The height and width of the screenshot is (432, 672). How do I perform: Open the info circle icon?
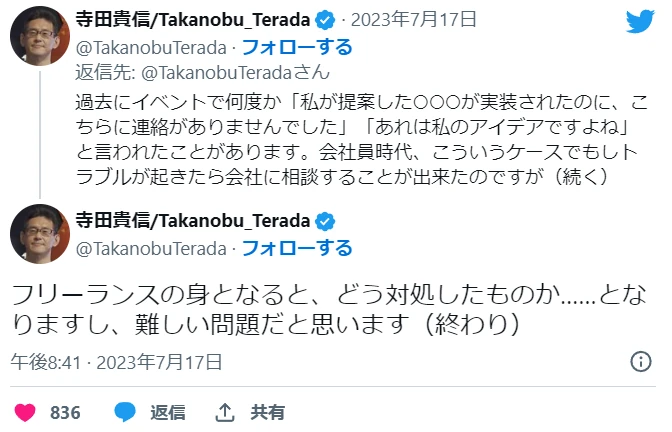pos(641,362)
